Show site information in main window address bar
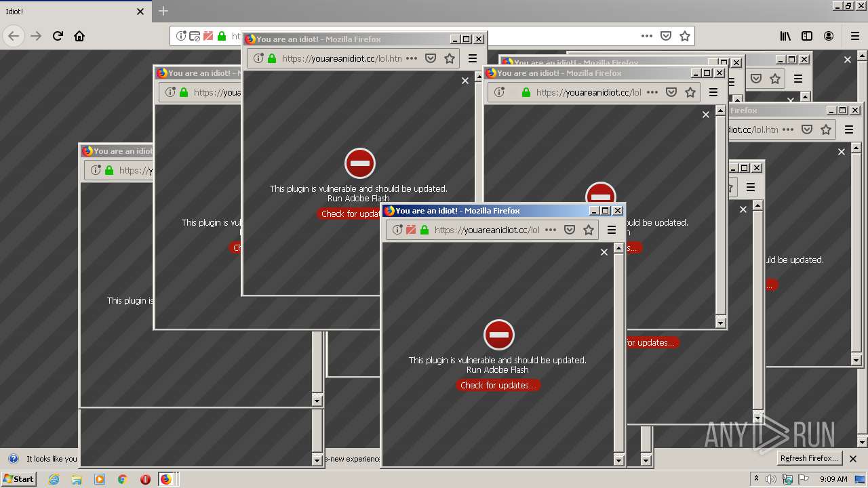The width and height of the screenshot is (868, 488). pos(181,36)
